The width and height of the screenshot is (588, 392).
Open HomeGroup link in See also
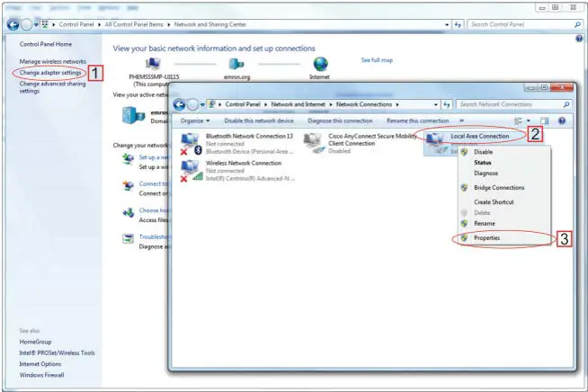click(35, 342)
